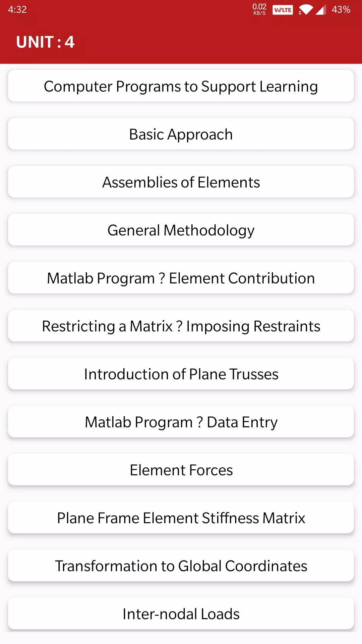362x644 pixels.
Task: Tap the General Methodology entry
Action: point(181,230)
